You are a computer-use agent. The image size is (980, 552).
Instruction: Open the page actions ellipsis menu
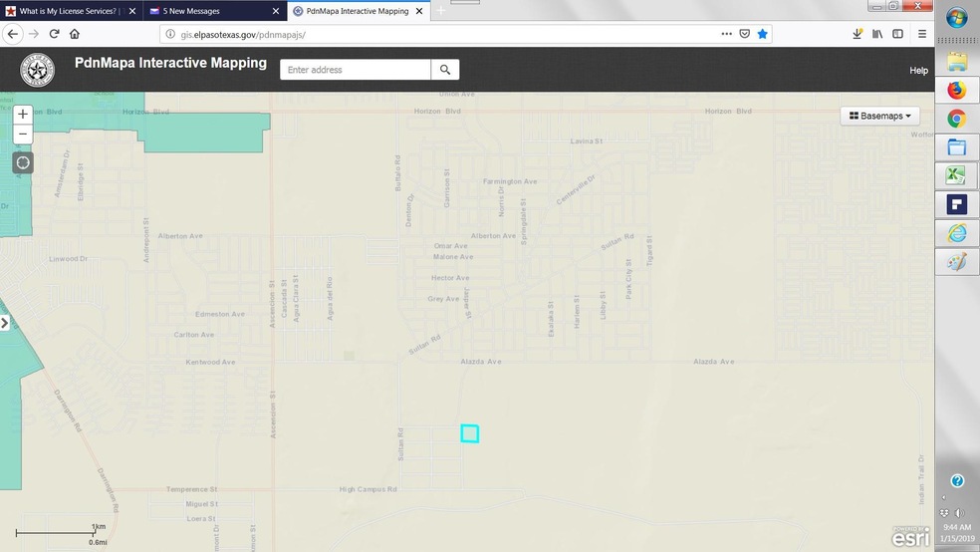tap(726, 33)
